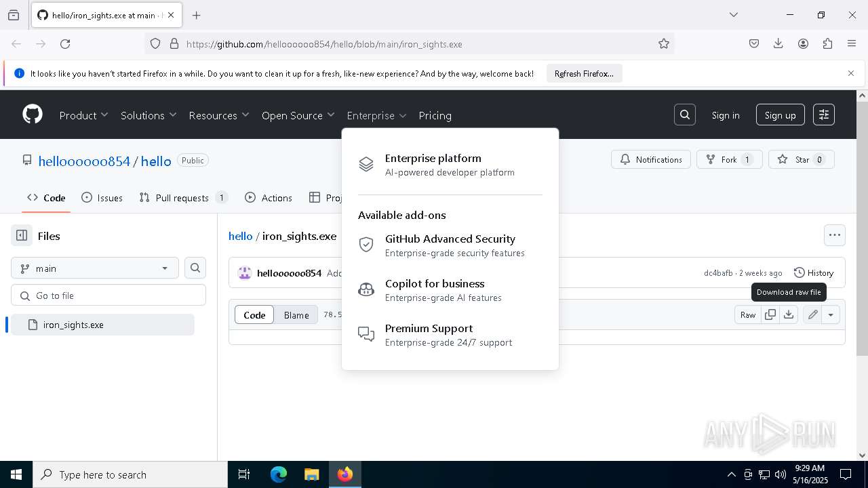Image resolution: width=868 pixels, height=488 pixels.
Task: Open the appearance settings icon in header
Action: pyautogui.click(x=824, y=115)
